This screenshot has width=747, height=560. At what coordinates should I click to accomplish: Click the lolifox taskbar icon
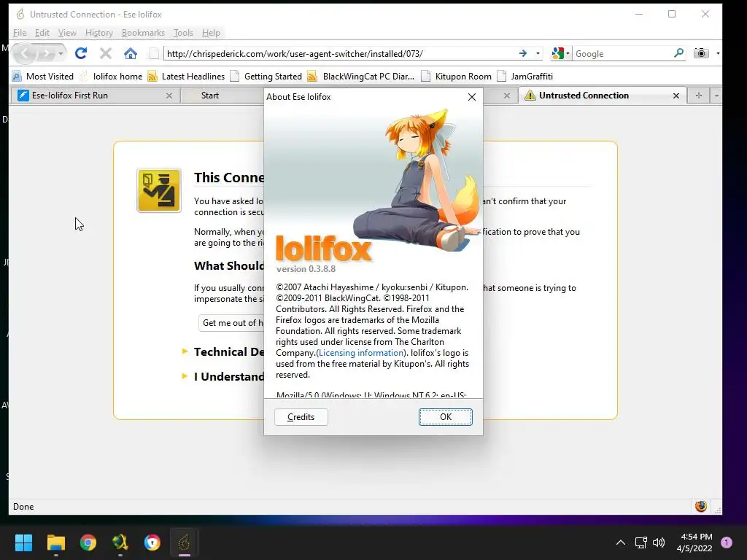coord(185,542)
